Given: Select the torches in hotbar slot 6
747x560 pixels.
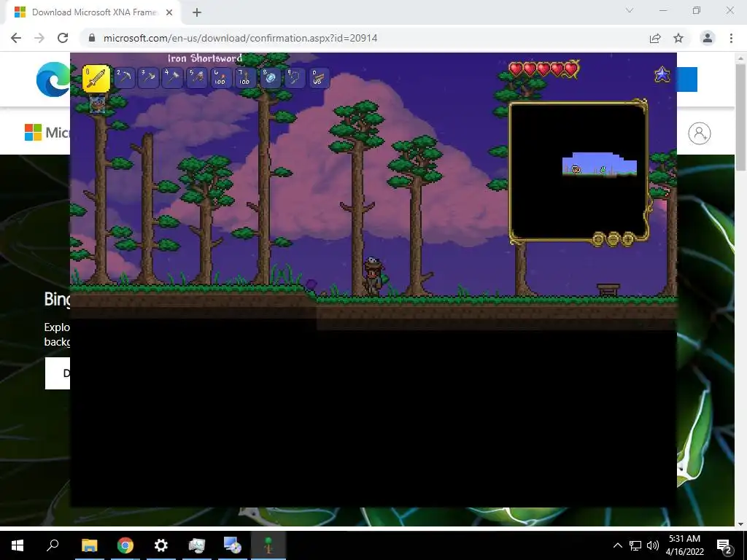Looking at the screenshot, I should [x=221, y=77].
